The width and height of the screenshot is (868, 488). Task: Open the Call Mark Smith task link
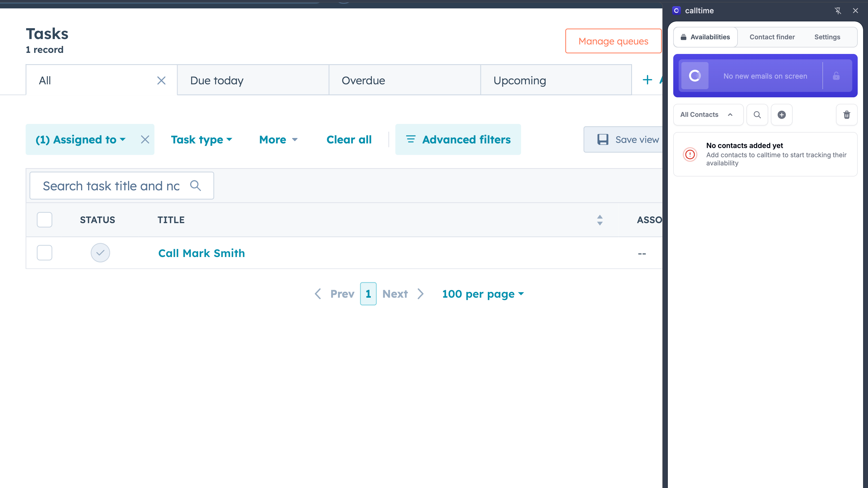(x=202, y=253)
